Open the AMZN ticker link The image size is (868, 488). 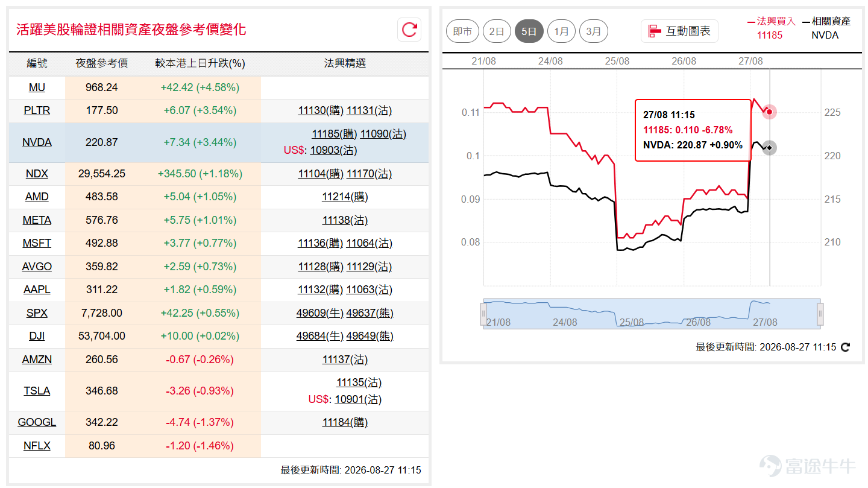[x=37, y=360]
